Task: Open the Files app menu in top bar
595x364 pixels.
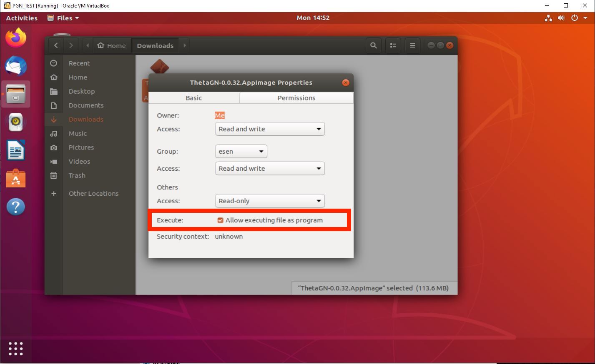Action: [63, 18]
